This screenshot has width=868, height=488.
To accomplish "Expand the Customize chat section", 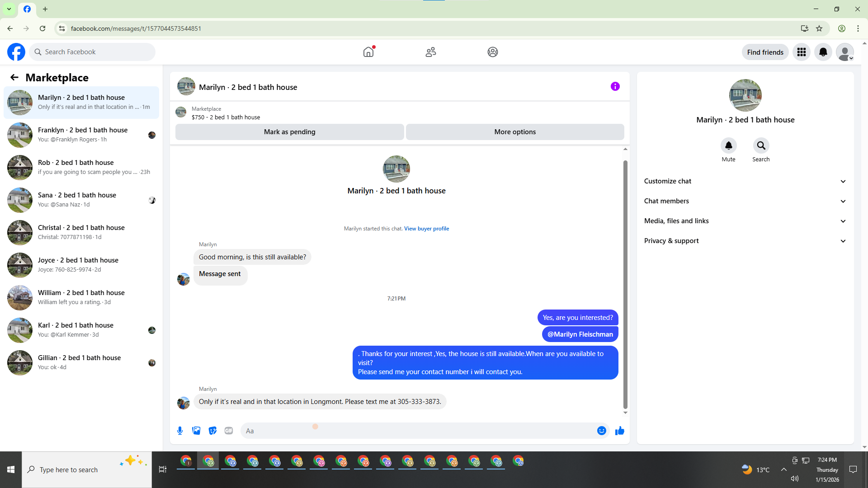I will [745, 181].
